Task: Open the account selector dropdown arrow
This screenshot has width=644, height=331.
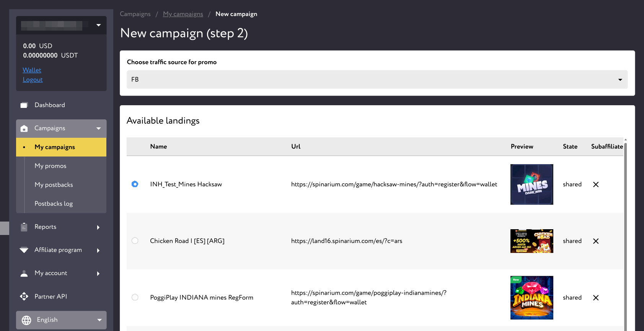Action: tap(98, 25)
